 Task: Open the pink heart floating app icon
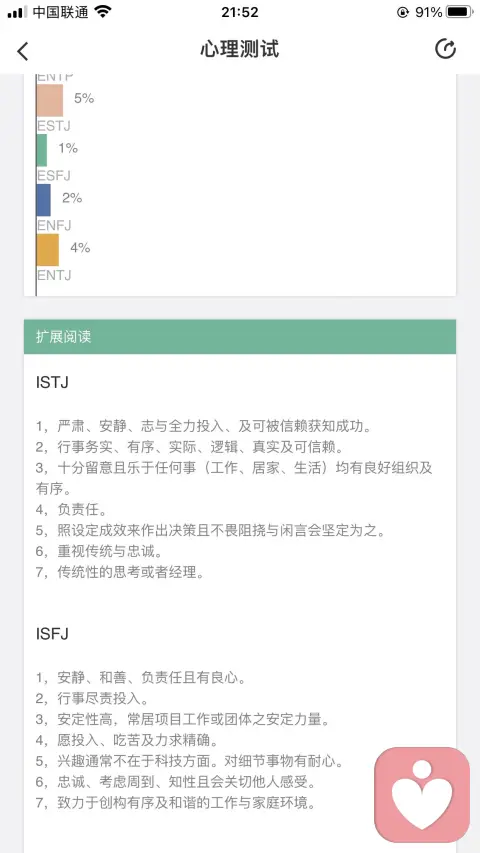pyautogui.click(x=422, y=795)
